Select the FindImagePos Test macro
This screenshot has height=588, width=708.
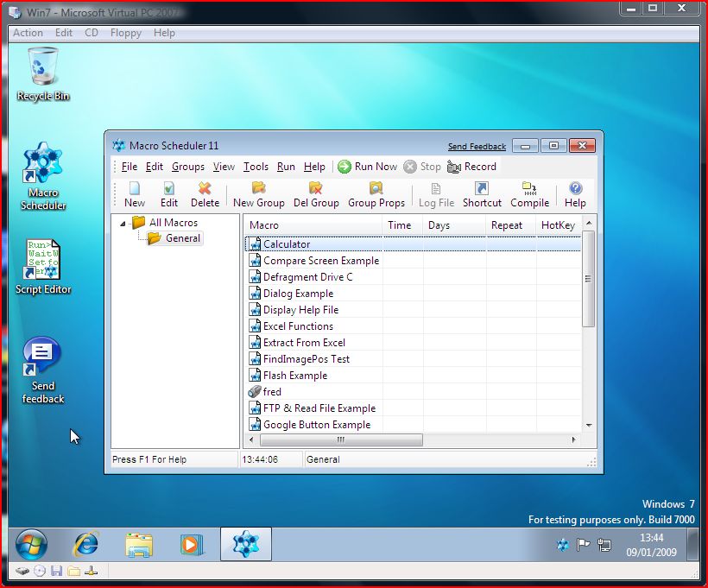pyautogui.click(x=301, y=358)
